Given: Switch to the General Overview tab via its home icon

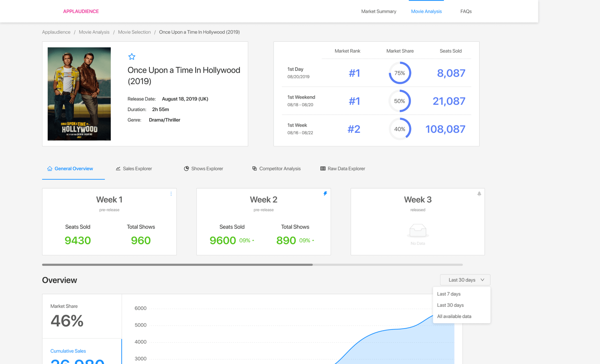Looking at the screenshot, I should [50, 168].
